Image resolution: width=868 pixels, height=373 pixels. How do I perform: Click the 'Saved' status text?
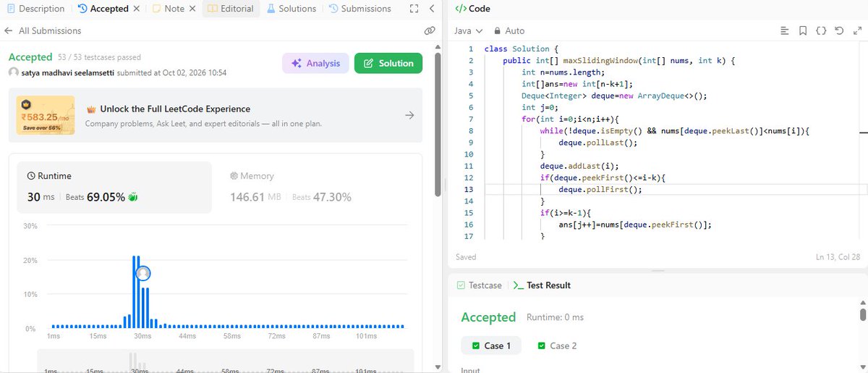click(466, 257)
